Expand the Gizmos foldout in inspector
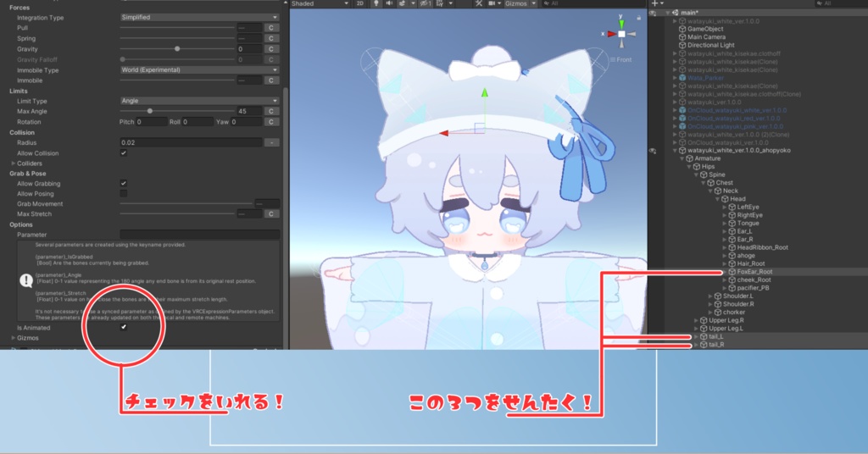Screen dimensions: 868x454 (14, 338)
